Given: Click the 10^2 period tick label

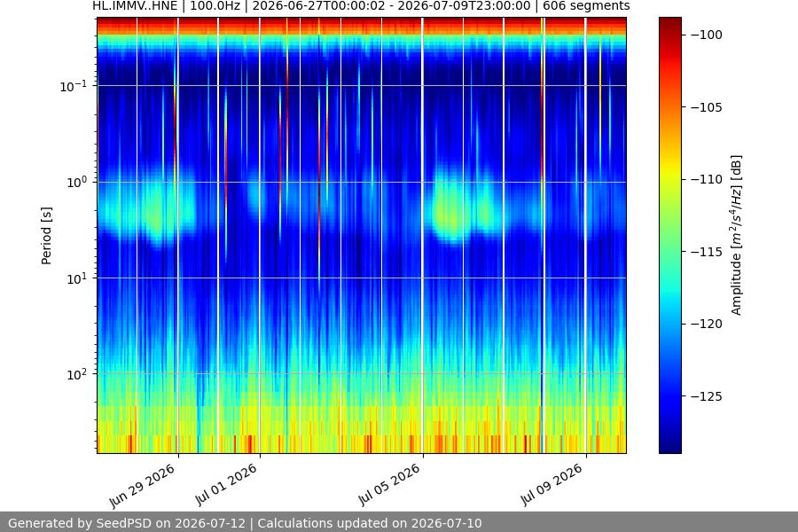Looking at the screenshot, I should pyautogui.click(x=77, y=375).
